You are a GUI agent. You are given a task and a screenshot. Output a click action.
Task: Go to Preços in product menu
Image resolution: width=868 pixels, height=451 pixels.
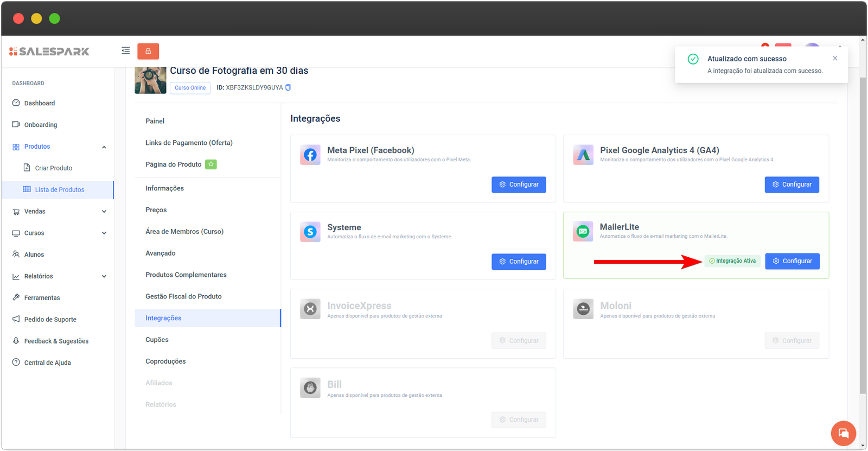tap(156, 210)
